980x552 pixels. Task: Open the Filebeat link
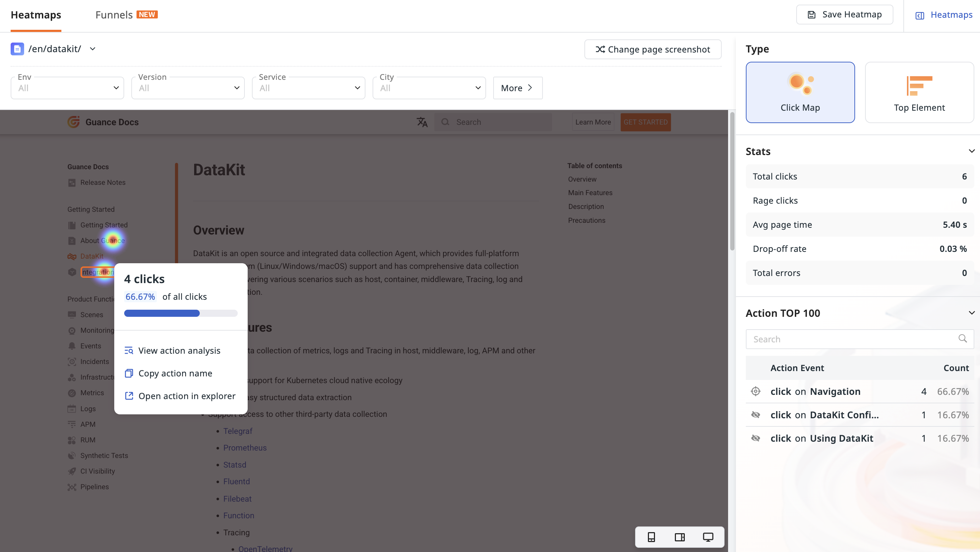[237, 499]
